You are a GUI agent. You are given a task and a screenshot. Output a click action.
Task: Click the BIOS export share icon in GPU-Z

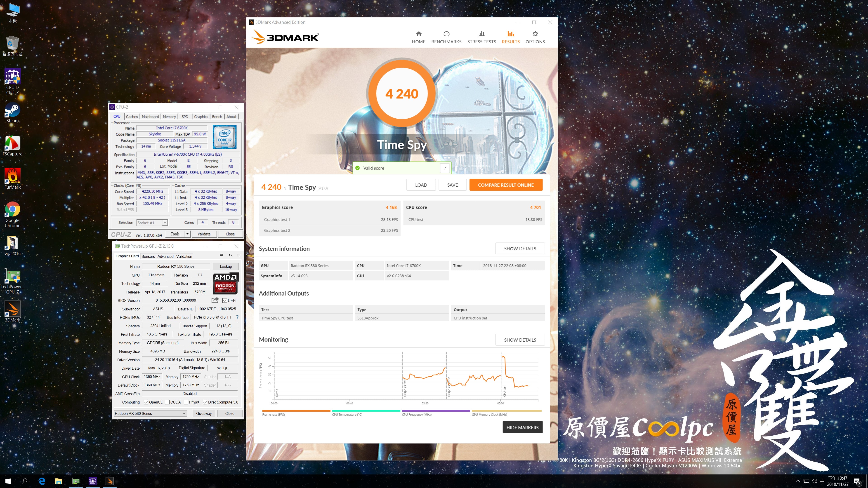coord(215,300)
